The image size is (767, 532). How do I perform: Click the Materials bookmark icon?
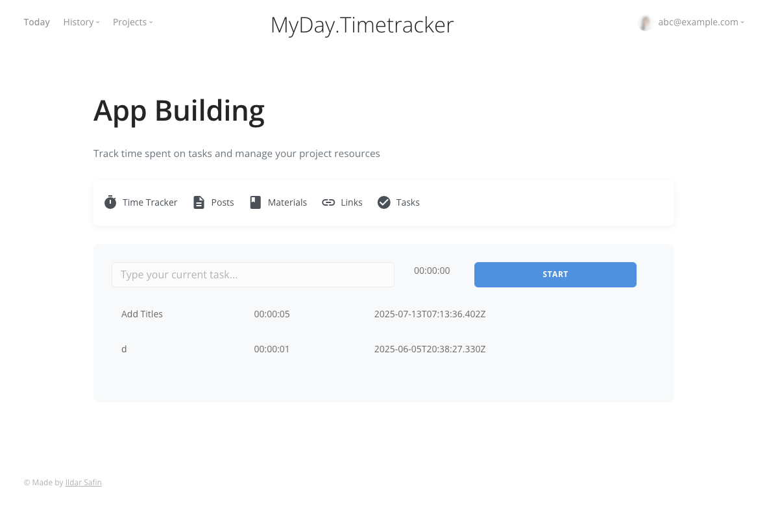pos(256,202)
